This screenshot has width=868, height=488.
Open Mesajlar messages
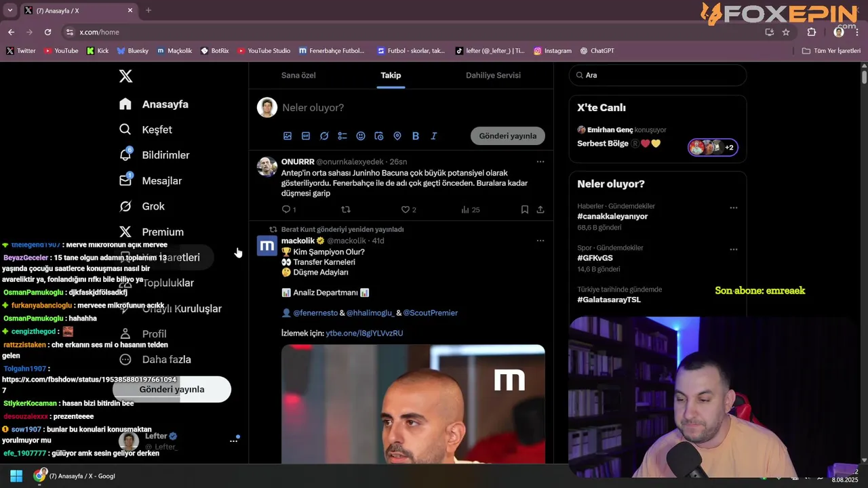(151, 181)
